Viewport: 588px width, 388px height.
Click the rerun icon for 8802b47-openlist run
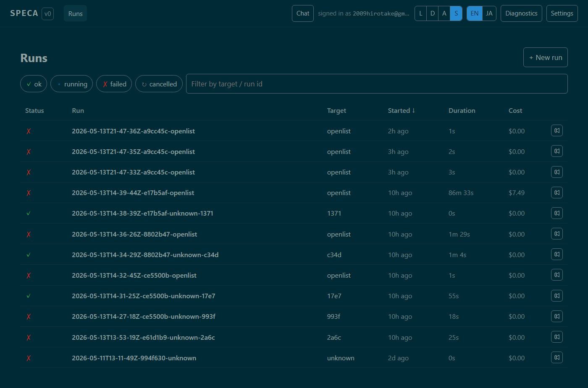tap(557, 234)
